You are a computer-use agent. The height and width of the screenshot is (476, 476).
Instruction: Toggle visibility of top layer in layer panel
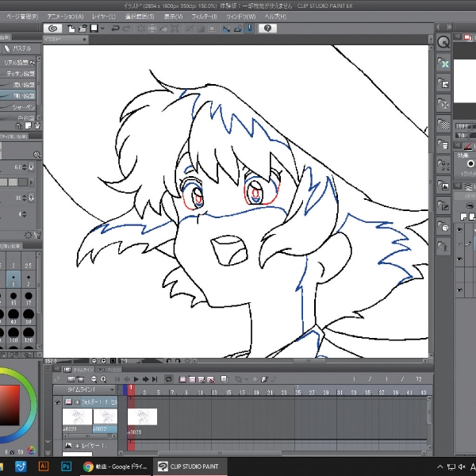pos(459,230)
